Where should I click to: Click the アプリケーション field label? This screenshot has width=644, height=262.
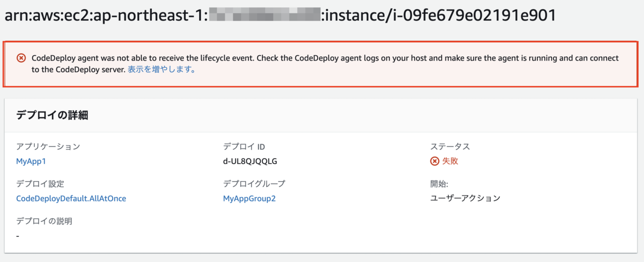tap(48, 146)
